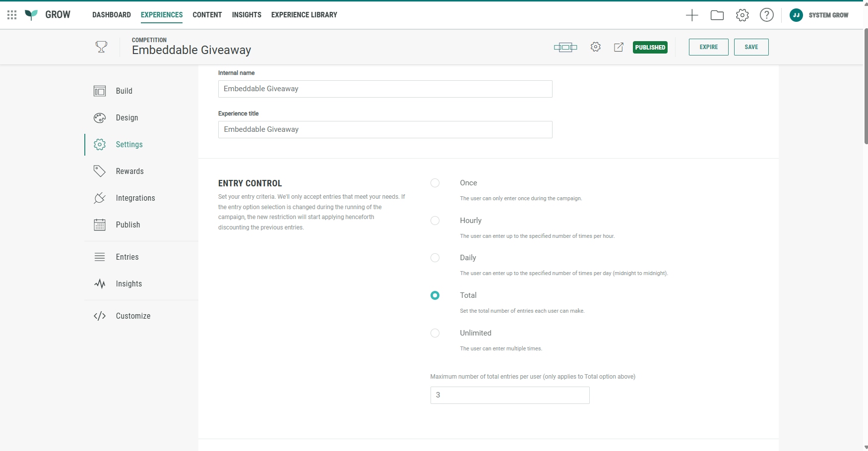Select the Hourly entry option
This screenshot has width=868, height=451.
(x=435, y=221)
